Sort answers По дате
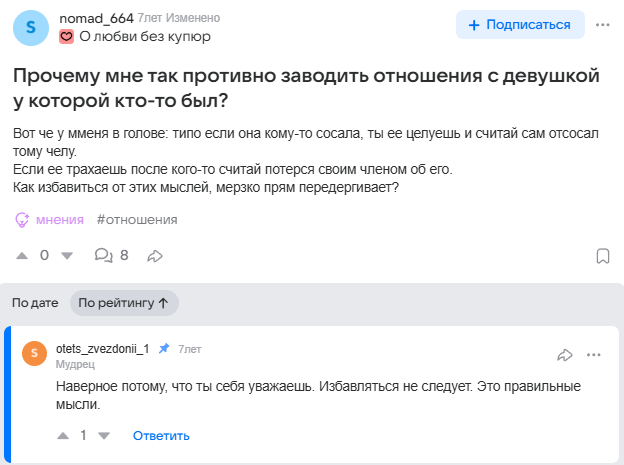Image resolution: width=624 pixels, height=465 pixels. [x=35, y=303]
